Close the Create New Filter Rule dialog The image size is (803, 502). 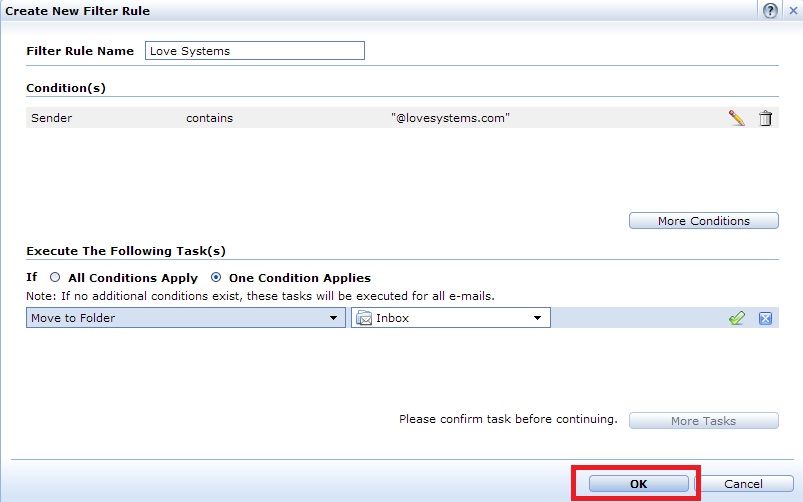tap(793, 10)
